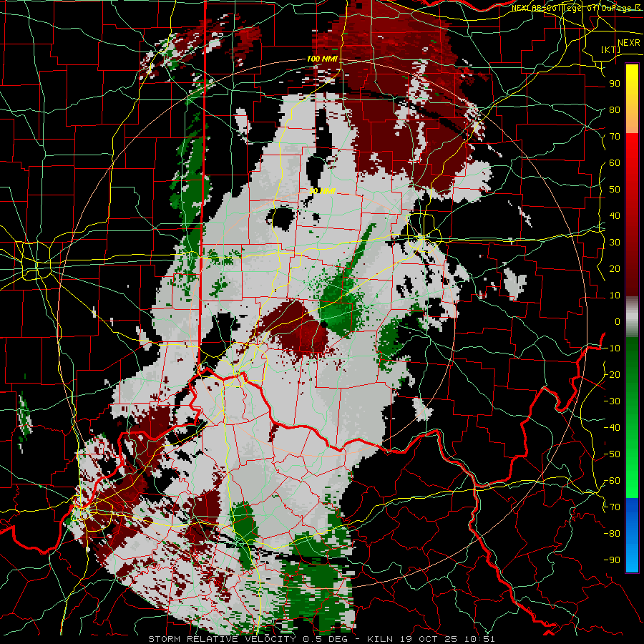The height and width of the screenshot is (644, 644).
Task: Click the -90 value on the velocity scale
Action: point(612,560)
